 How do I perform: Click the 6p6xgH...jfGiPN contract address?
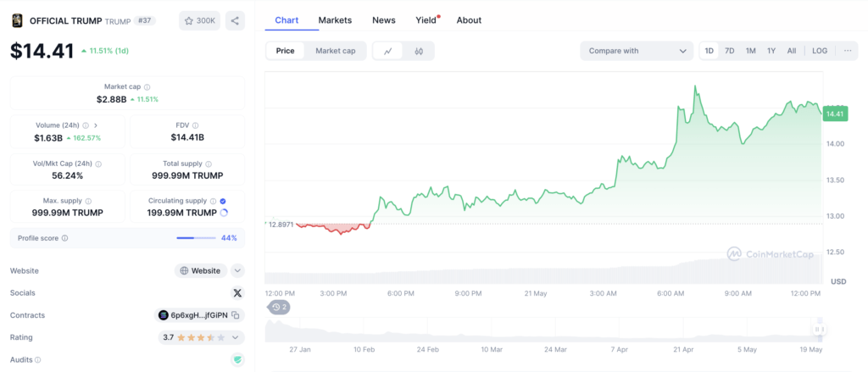coord(199,315)
